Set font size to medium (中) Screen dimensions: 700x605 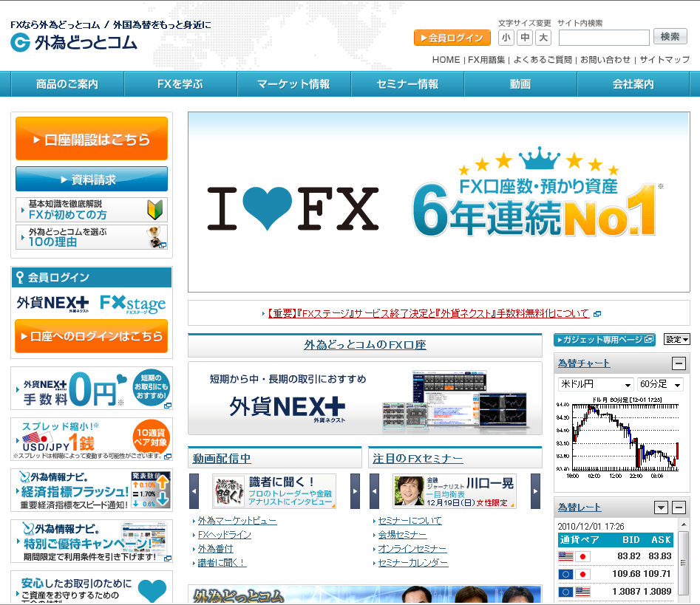click(x=525, y=38)
